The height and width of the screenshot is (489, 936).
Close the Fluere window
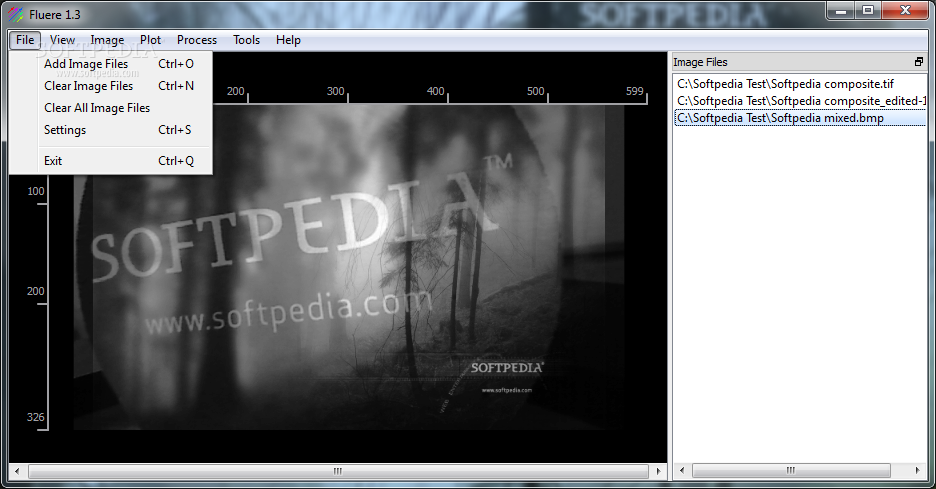point(905,10)
